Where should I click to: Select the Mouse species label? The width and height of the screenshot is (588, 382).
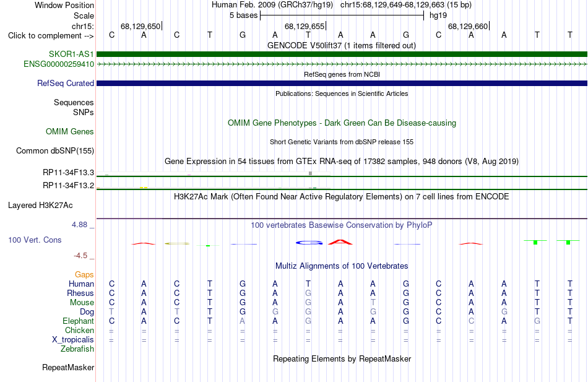pos(82,303)
